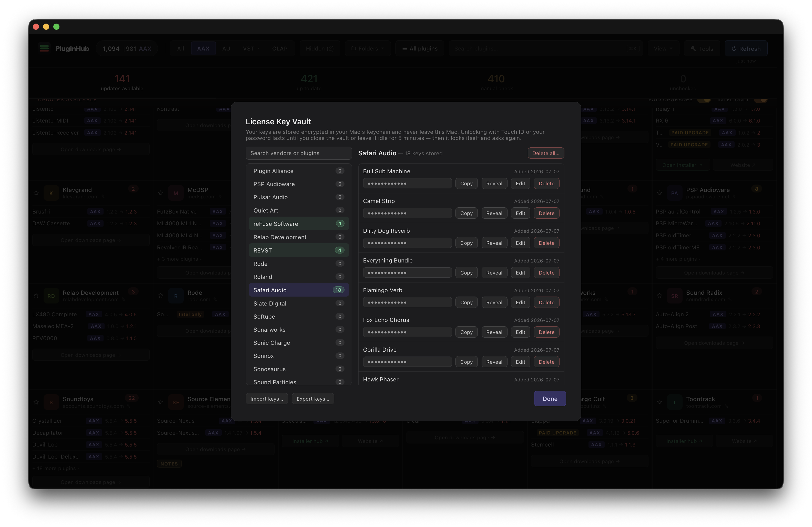Star the Klevgrand vendor card

pos(36,193)
